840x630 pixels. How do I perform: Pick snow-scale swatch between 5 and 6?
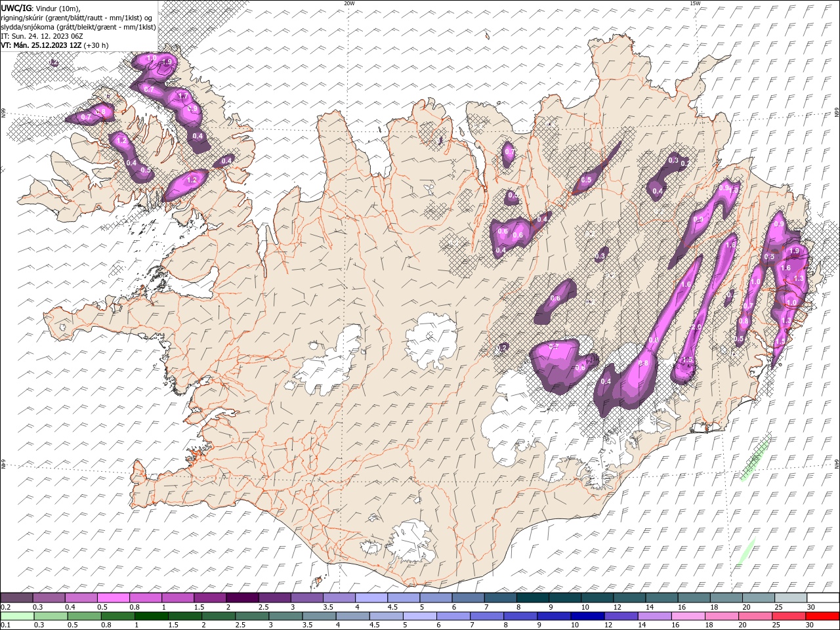click(x=435, y=598)
